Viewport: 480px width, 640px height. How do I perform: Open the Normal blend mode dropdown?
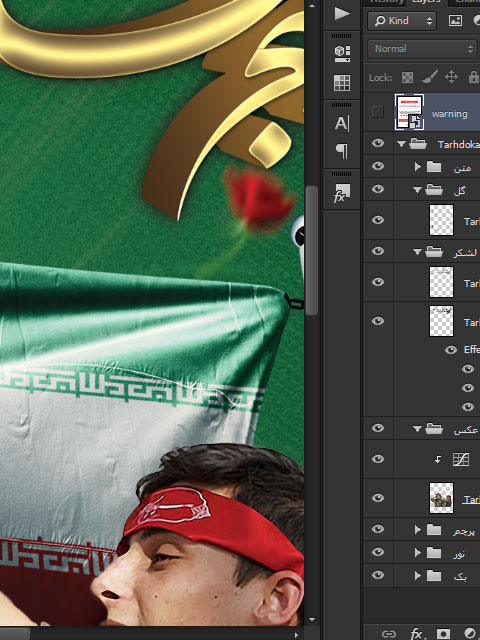coord(422,49)
